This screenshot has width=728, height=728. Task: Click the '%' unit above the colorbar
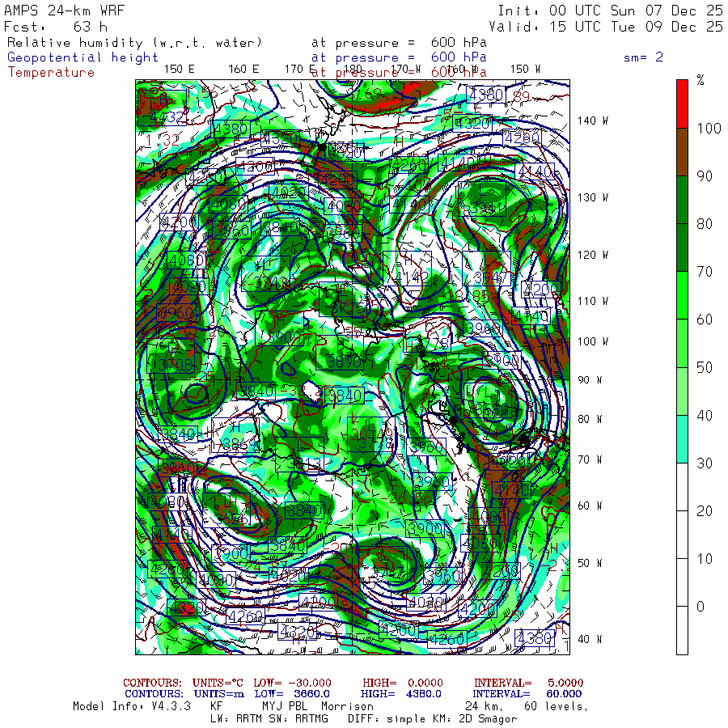pos(700,80)
